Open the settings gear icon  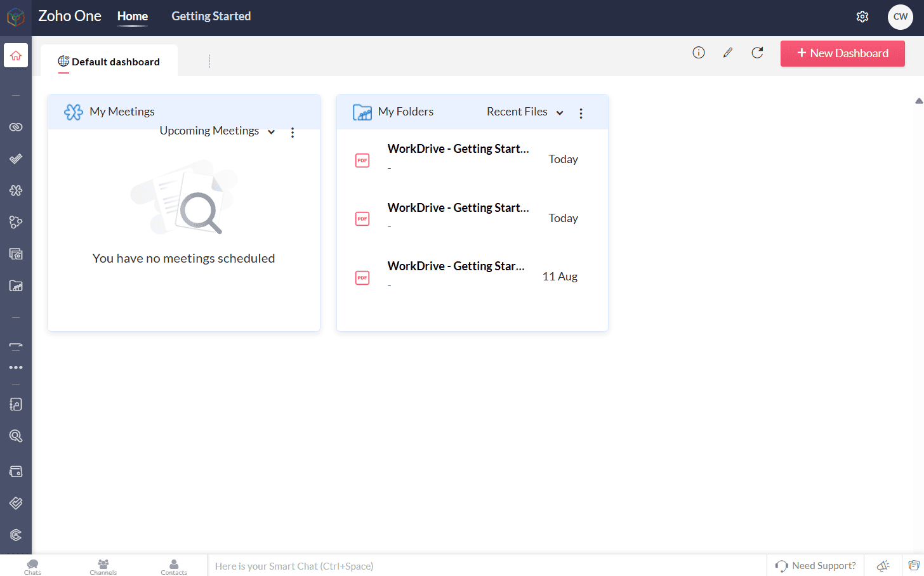click(x=862, y=17)
